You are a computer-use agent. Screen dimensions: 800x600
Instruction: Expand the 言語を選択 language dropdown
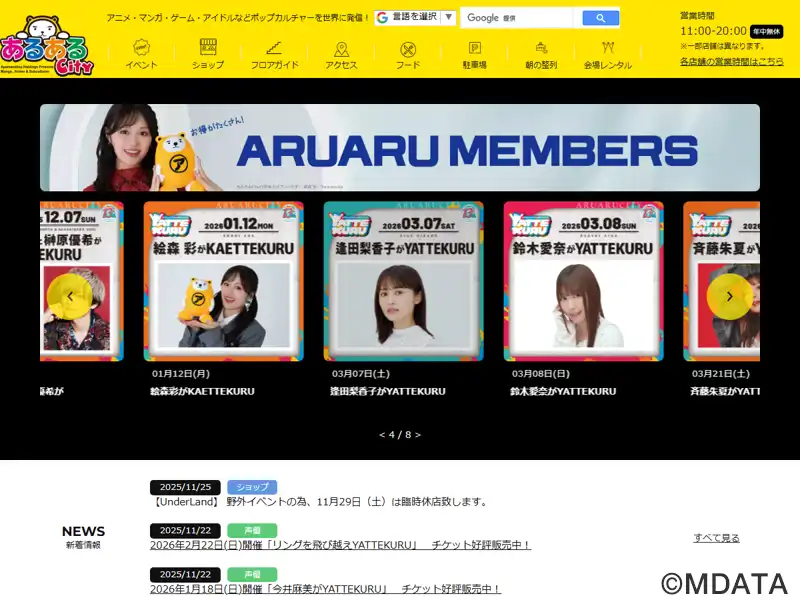click(415, 18)
